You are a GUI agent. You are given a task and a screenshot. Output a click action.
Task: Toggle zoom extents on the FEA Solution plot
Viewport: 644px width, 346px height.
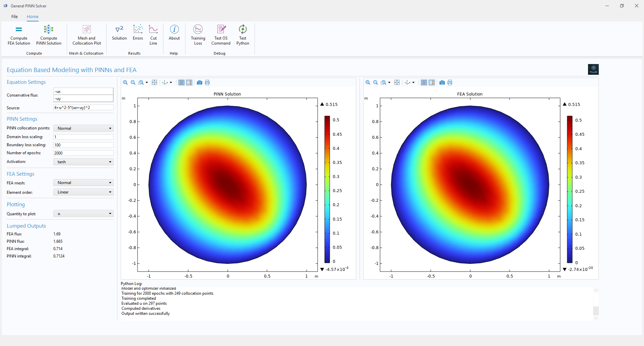coord(397,82)
